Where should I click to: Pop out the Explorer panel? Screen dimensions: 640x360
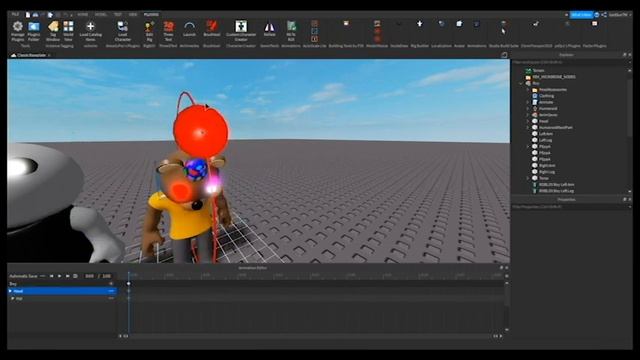click(624, 55)
